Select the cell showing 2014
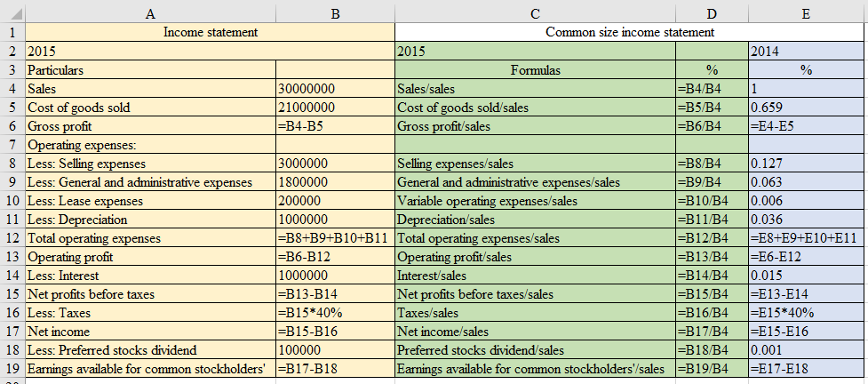 [807, 52]
